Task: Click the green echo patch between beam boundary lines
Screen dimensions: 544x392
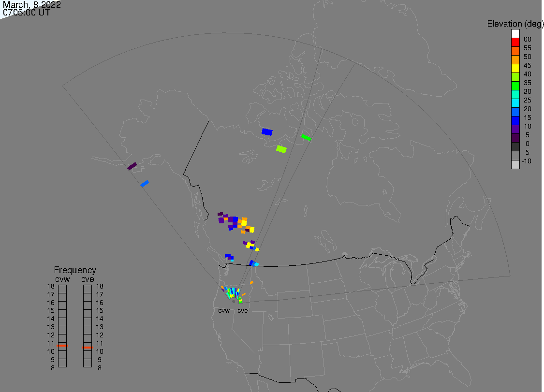Action: [x=306, y=138]
